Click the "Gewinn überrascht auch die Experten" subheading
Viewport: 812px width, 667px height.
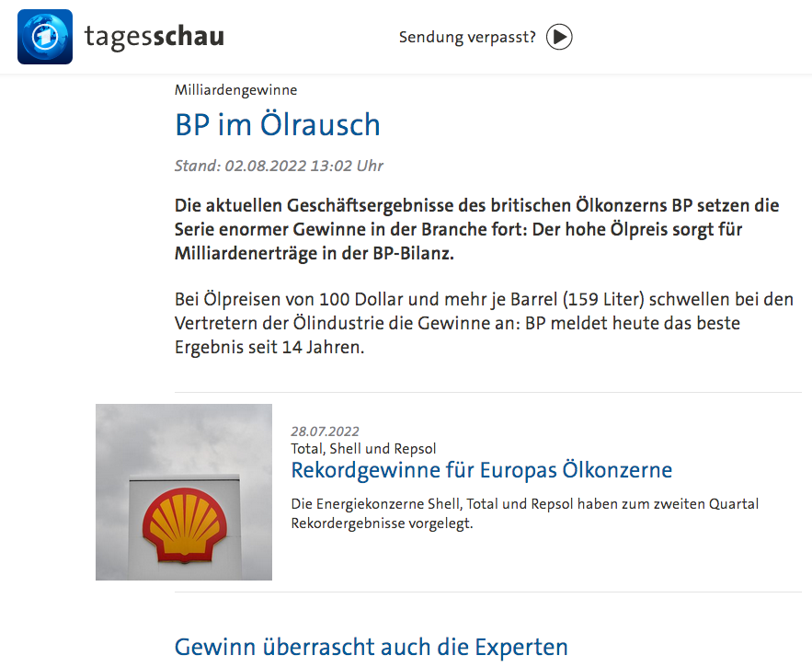point(371,647)
